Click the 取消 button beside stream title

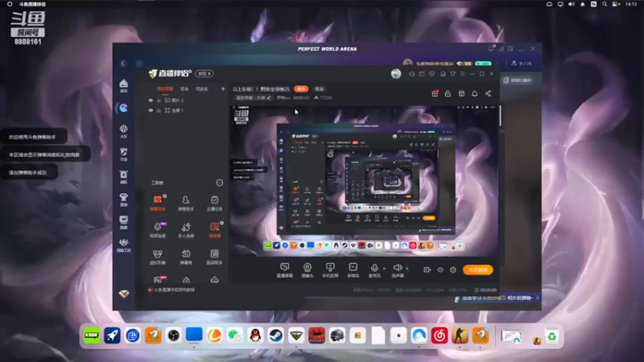pos(319,88)
